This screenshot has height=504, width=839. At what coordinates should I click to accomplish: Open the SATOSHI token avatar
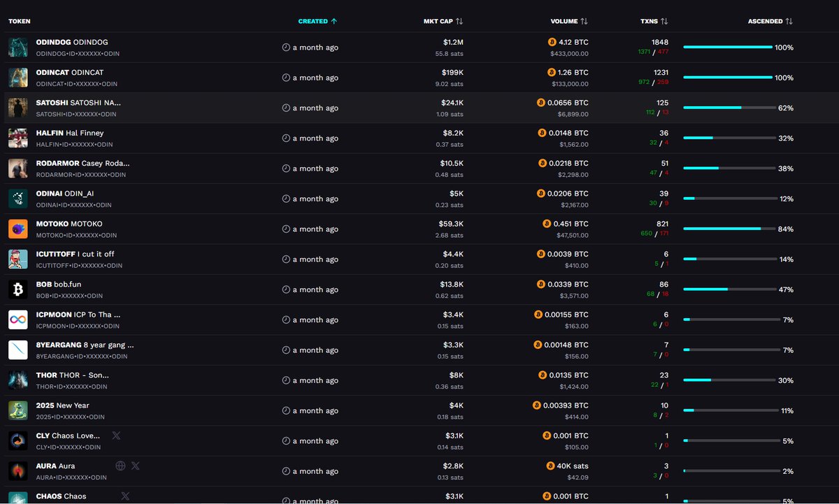click(17, 108)
